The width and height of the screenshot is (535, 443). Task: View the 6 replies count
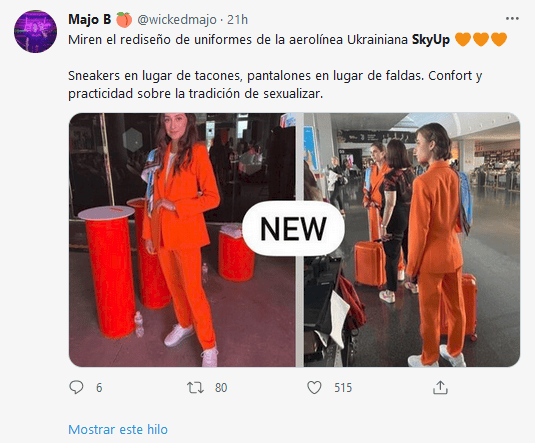pos(99,388)
